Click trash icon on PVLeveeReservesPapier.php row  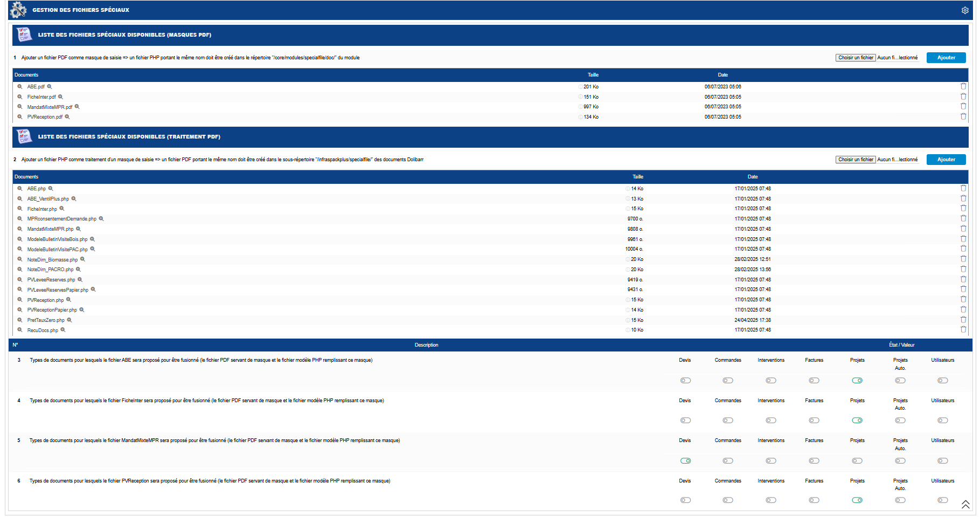tap(963, 289)
